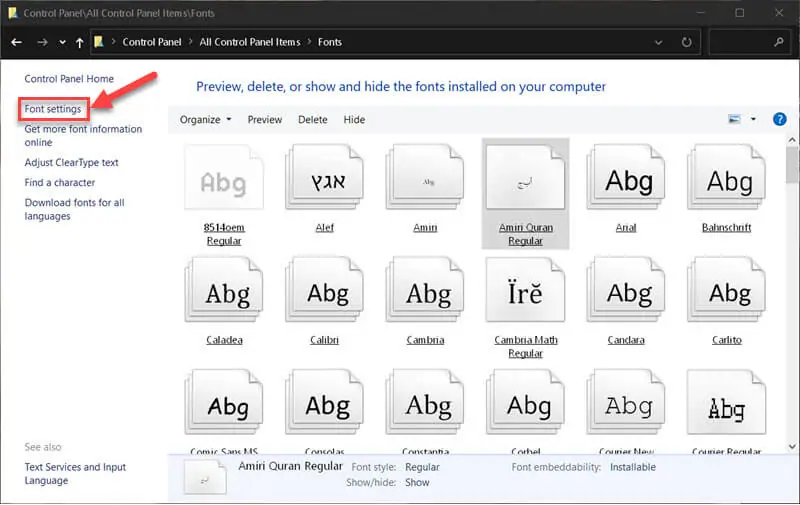Maximize the Fonts window
Image resolution: width=800 pixels, height=505 pixels.
[x=739, y=13]
